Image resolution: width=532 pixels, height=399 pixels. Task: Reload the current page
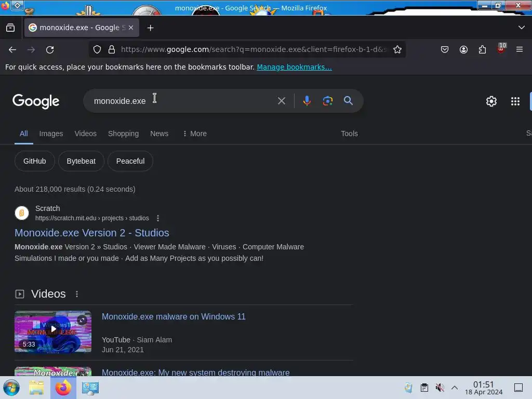50,49
